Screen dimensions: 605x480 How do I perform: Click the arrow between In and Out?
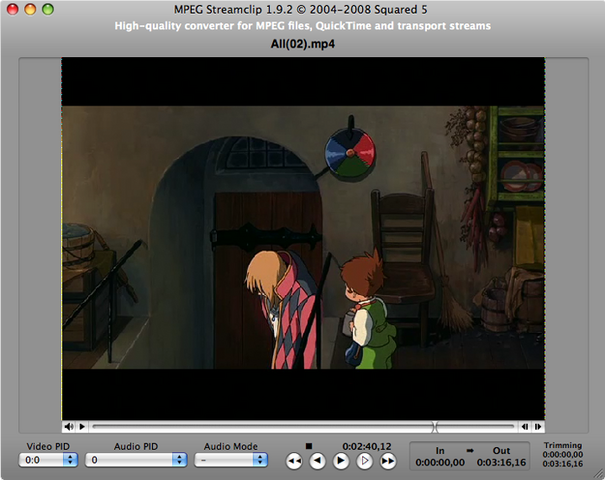coord(470,450)
